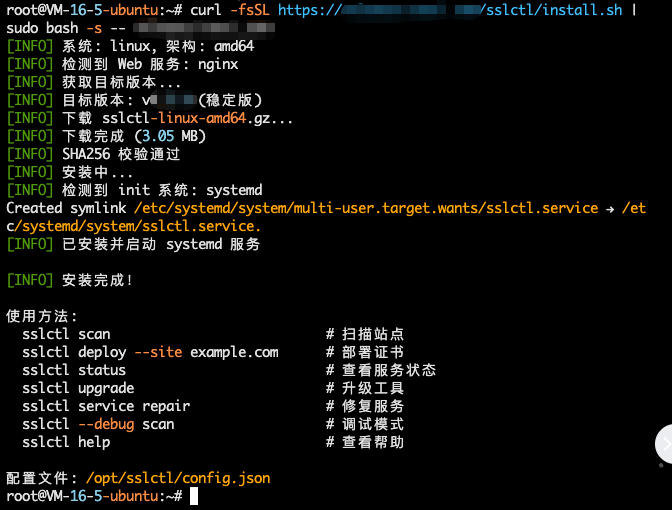Image resolution: width=672 pixels, height=510 pixels.
Task: Expand the floating chevron button at right edge
Action: 663,444
